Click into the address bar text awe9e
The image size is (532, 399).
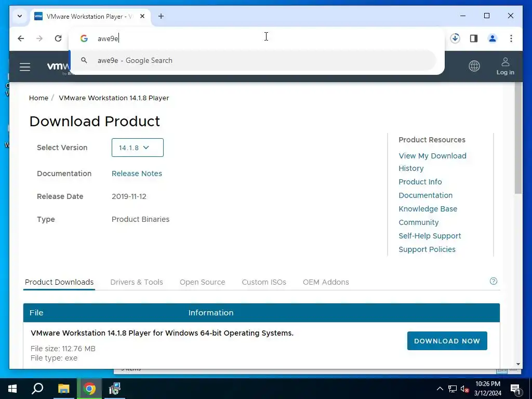coord(108,38)
